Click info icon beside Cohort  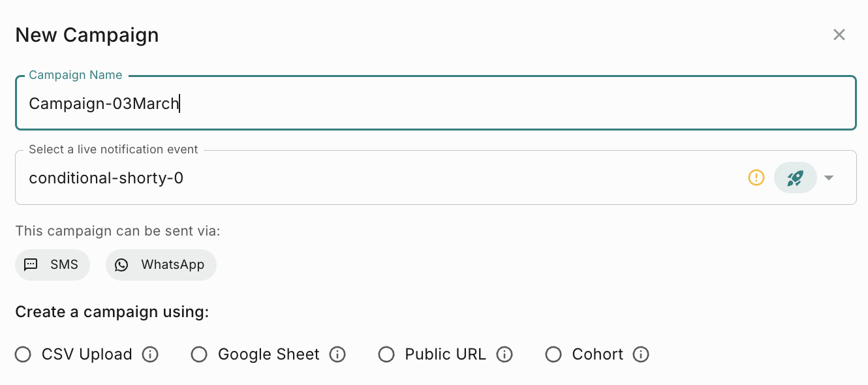tap(641, 354)
